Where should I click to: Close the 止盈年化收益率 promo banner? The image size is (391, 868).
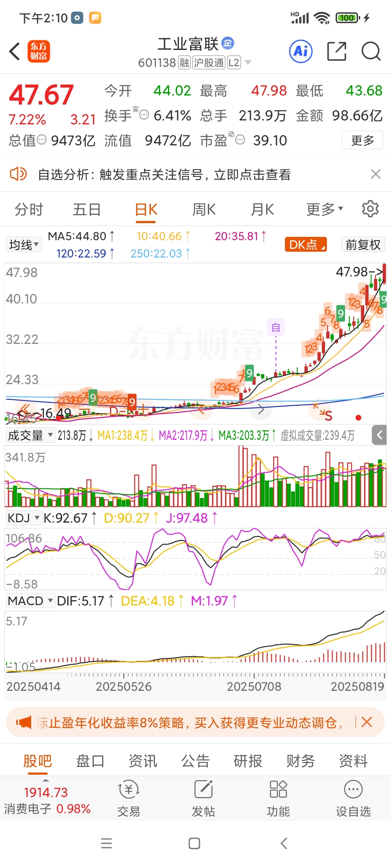pyautogui.click(x=367, y=722)
